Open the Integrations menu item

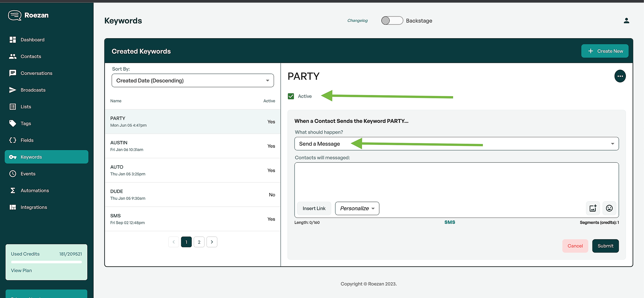point(34,207)
